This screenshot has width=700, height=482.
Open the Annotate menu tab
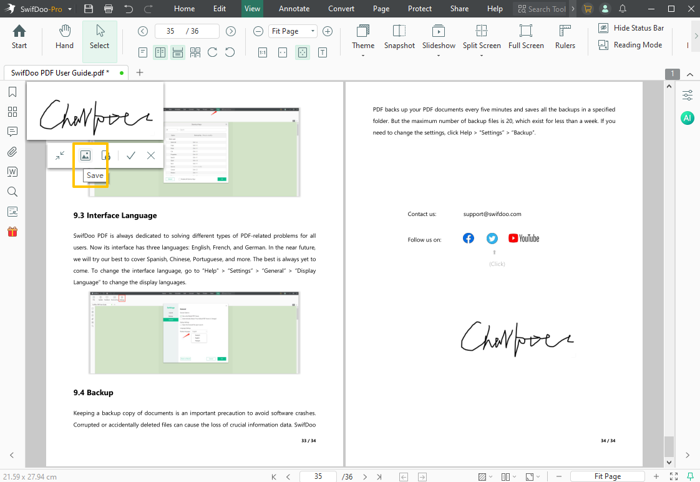coord(294,8)
